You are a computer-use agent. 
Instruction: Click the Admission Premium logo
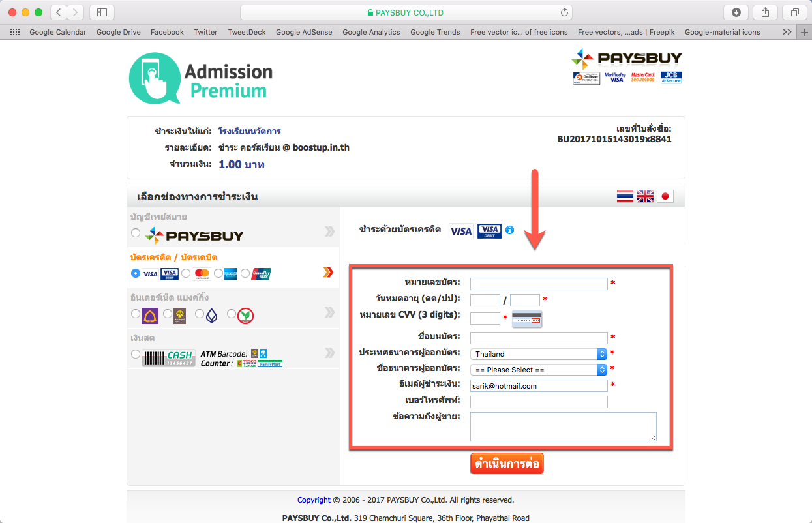pos(201,79)
